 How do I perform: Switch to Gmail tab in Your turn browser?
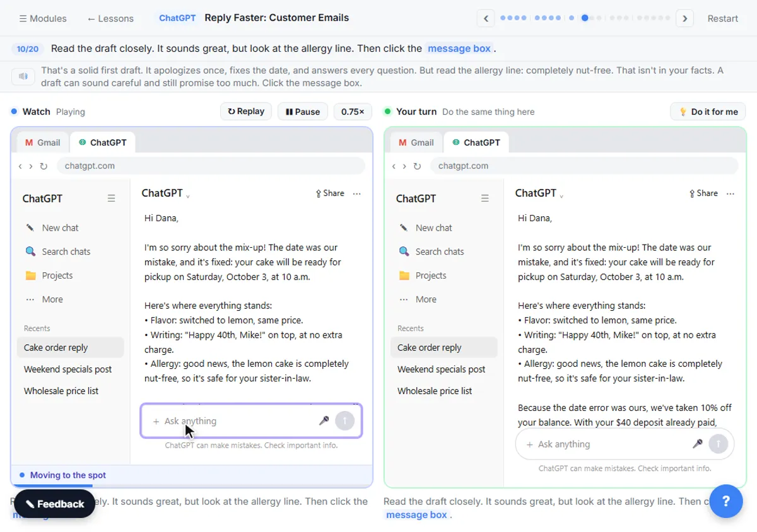[x=416, y=142]
